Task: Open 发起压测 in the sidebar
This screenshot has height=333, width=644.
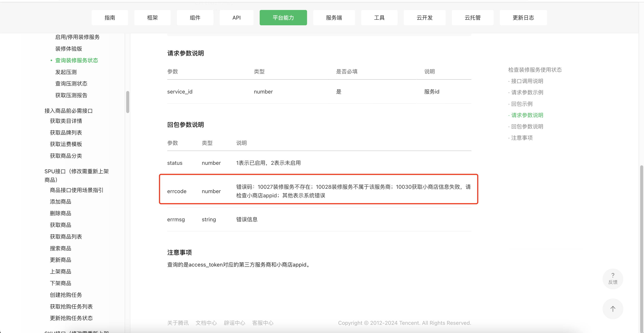Action: pos(66,72)
